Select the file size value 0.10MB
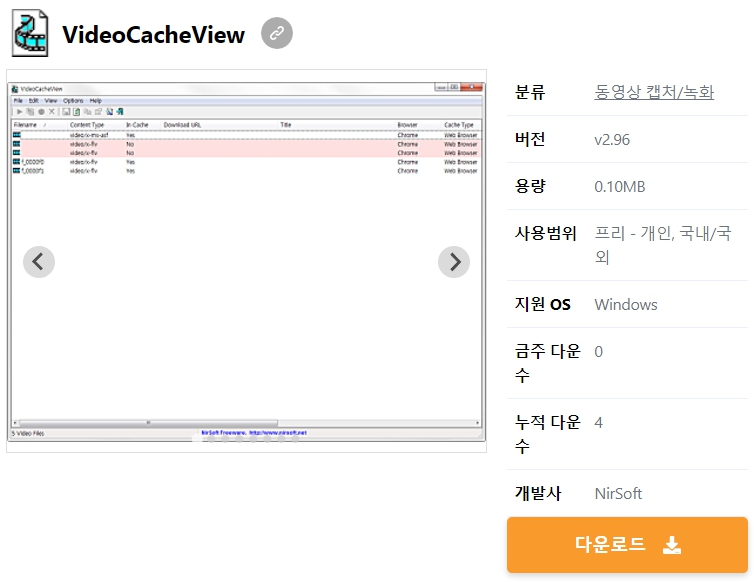Image resolution: width=754 pixels, height=583 pixels. pyautogui.click(x=619, y=187)
